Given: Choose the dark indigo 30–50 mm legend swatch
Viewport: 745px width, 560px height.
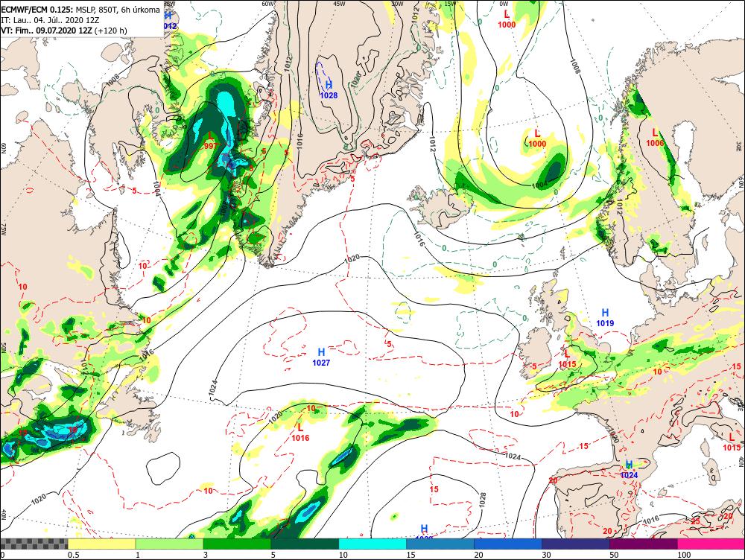Looking at the screenshot, I should (x=575, y=544).
